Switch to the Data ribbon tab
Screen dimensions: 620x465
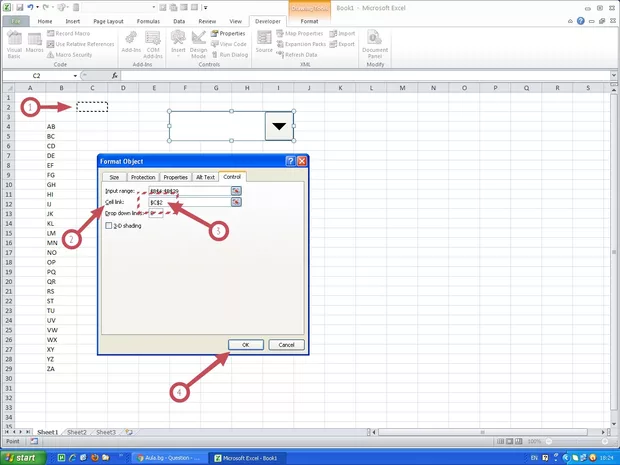(x=179, y=21)
